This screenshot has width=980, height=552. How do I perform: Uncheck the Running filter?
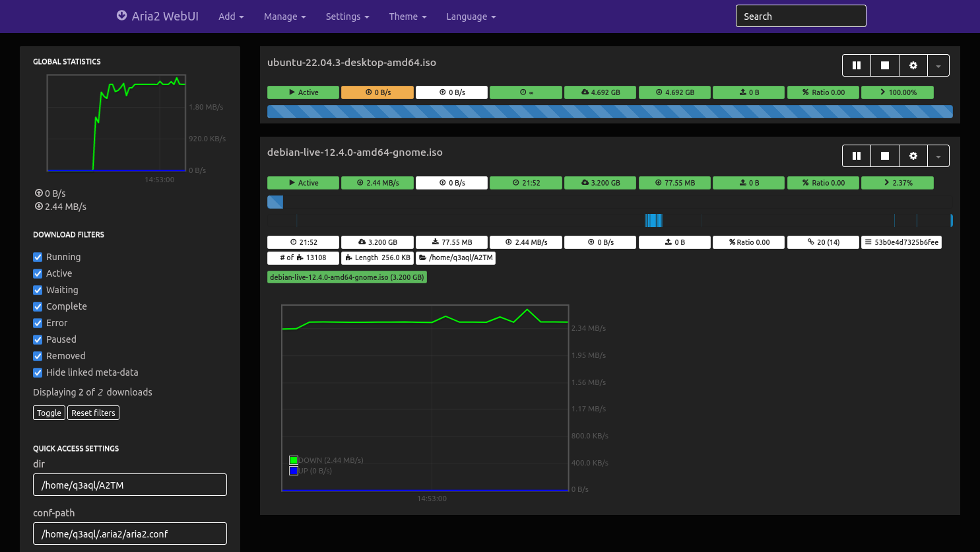point(38,257)
